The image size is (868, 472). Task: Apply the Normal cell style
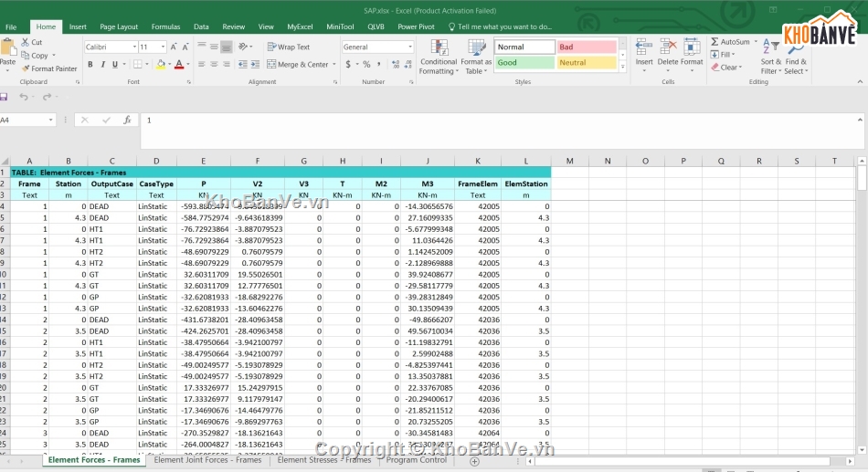pos(524,47)
